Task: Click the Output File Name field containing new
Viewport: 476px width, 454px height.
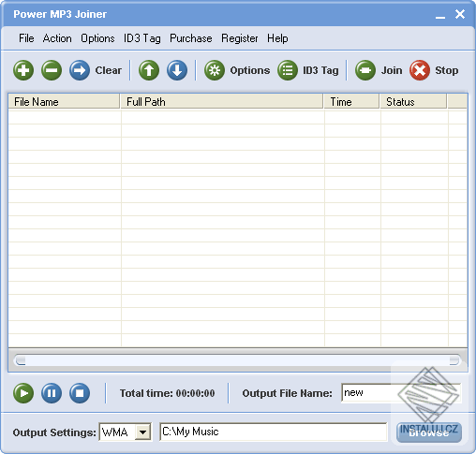Action: [x=401, y=393]
